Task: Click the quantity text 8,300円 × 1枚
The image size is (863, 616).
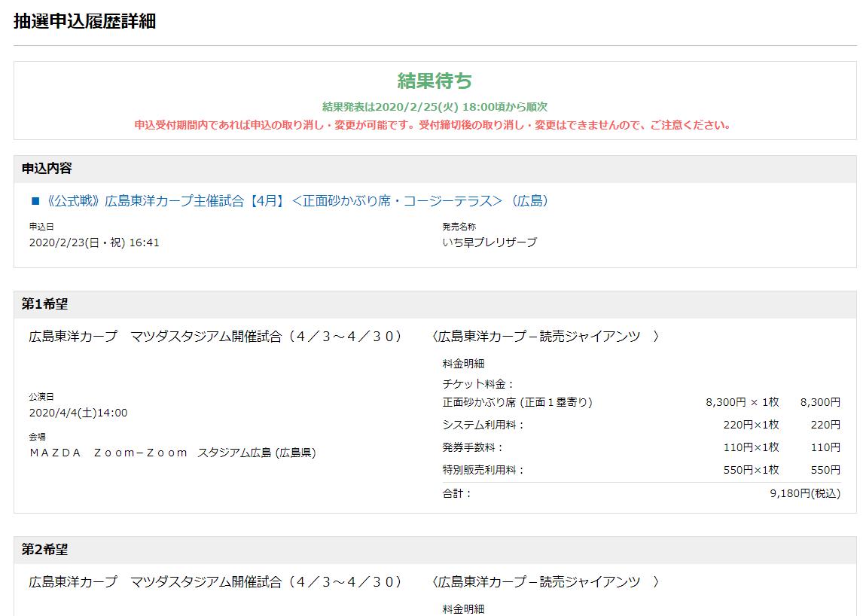Action: (x=743, y=402)
